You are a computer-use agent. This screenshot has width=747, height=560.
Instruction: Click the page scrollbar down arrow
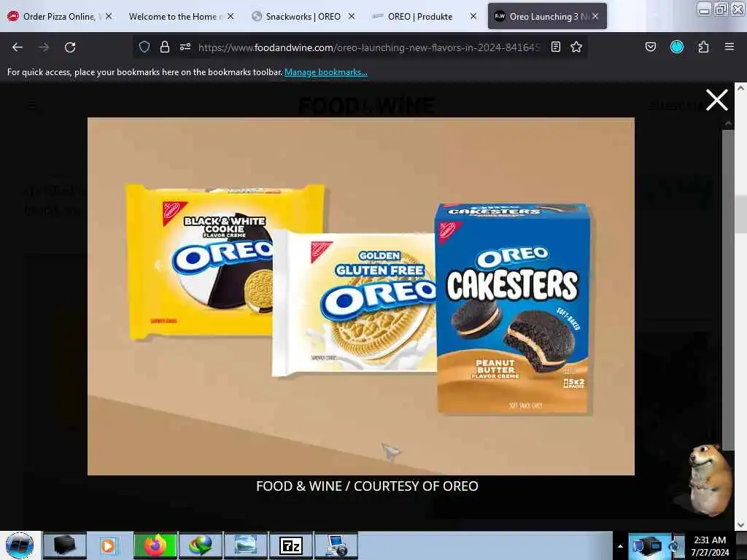pyautogui.click(x=741, y=525)
